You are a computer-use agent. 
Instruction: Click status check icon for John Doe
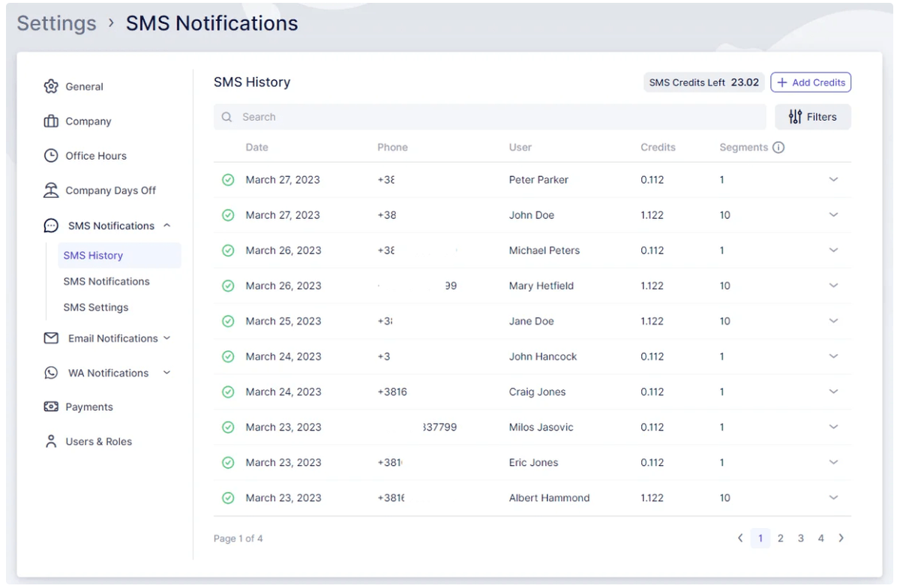pyautogui.click(x=228, y=215)
